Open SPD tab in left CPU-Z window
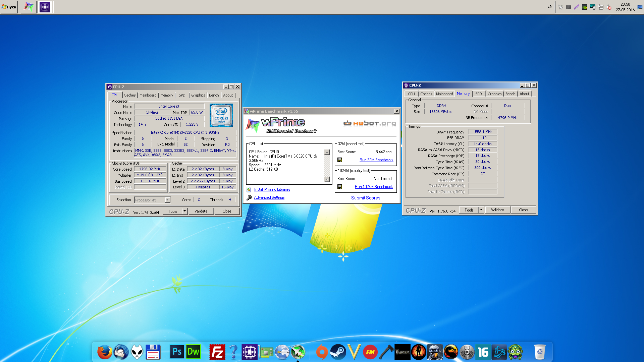The image size is (644, 362). (x=182, y=95)
